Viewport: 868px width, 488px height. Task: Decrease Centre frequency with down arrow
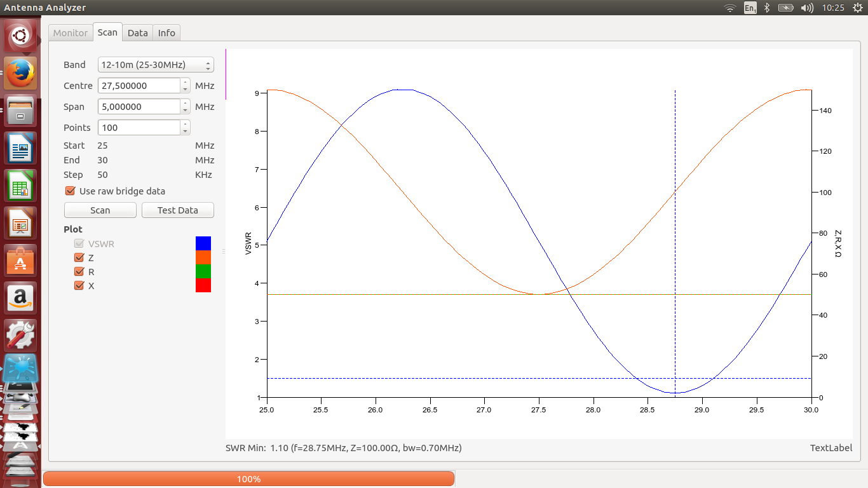(x=185, y=89)
